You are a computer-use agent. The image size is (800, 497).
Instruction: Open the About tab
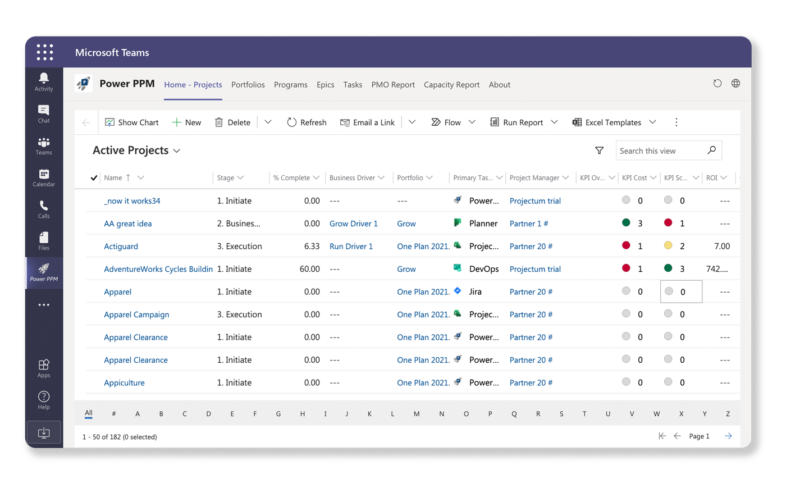[x=499, y=85]
